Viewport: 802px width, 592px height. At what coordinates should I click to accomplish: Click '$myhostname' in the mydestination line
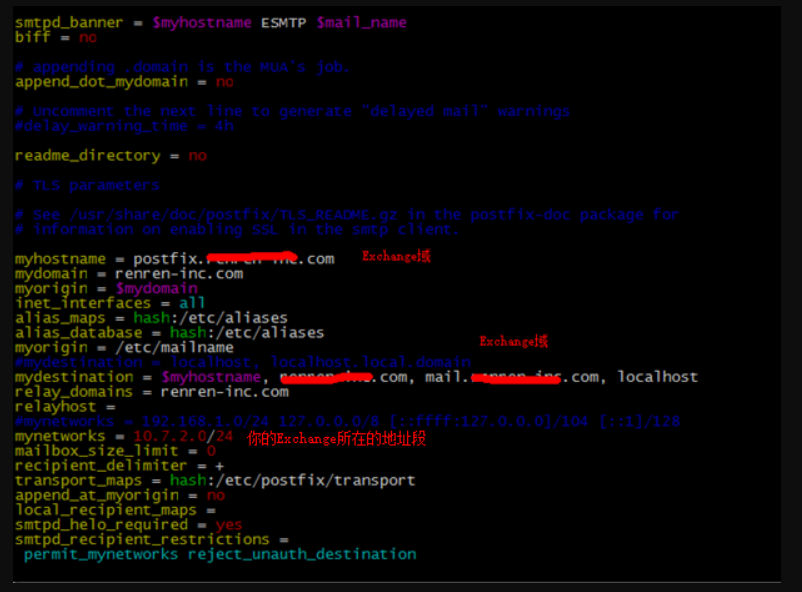coord(211,378)
